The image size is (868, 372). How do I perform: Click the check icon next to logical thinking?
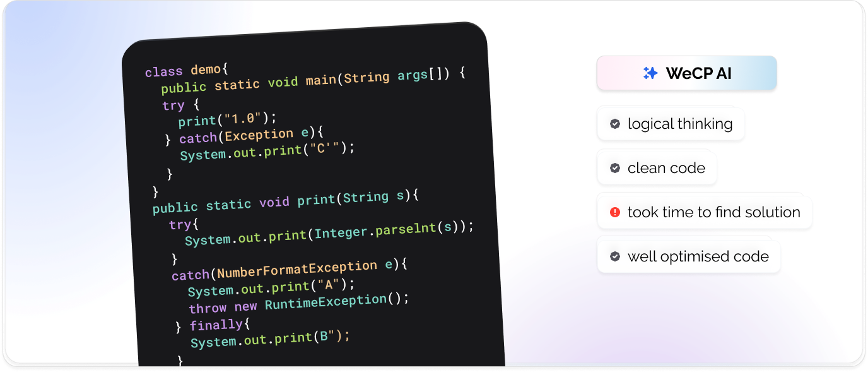tap(615, 124)
